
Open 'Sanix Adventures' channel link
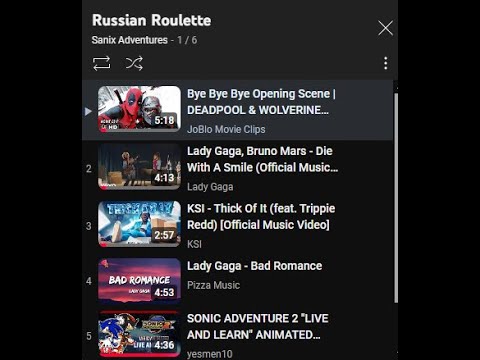[130, 40]
